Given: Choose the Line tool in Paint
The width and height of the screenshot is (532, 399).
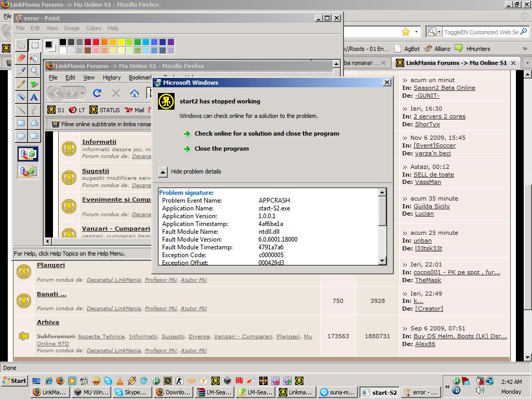Looking at the screenshot, I should 21,110.
